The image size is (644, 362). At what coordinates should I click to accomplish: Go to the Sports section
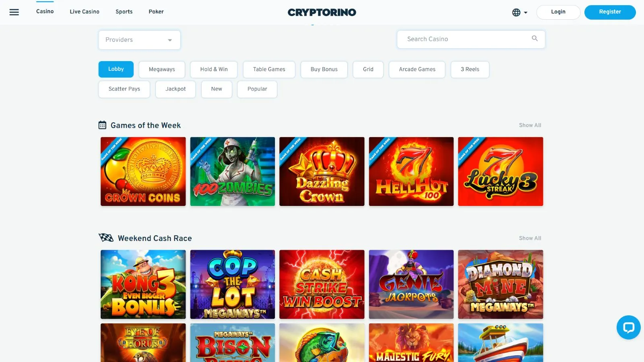pyautogui.click(x=124, y=12)
